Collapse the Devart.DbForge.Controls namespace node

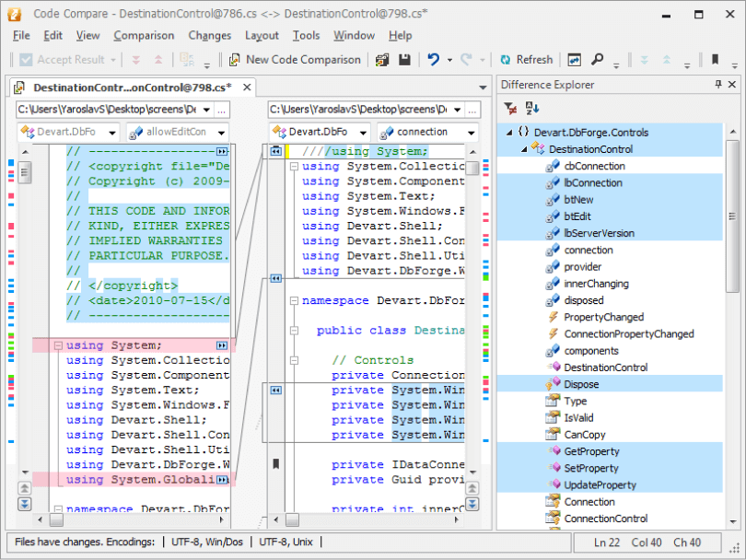point(509,133)
